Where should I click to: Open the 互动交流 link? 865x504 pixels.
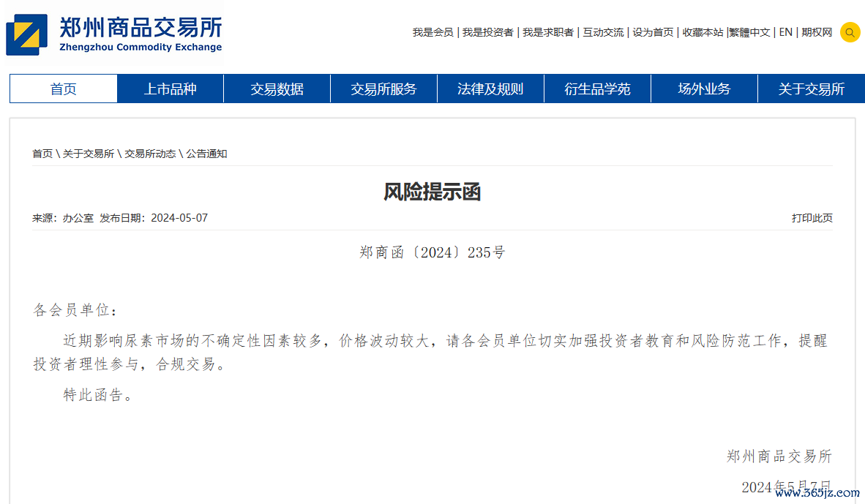[603, 32]
